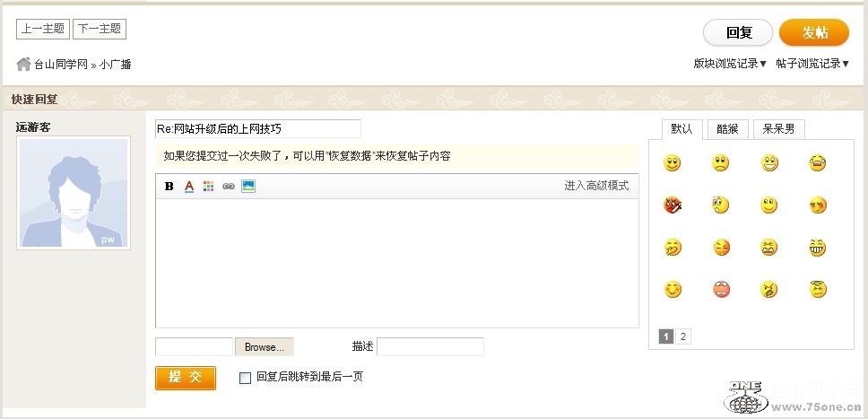Open the background color grid picker
868x419 pixels.
208,187
